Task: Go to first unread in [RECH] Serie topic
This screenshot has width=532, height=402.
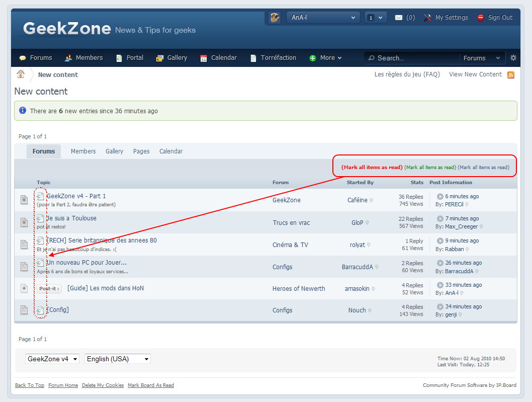Action: (40, 240)
